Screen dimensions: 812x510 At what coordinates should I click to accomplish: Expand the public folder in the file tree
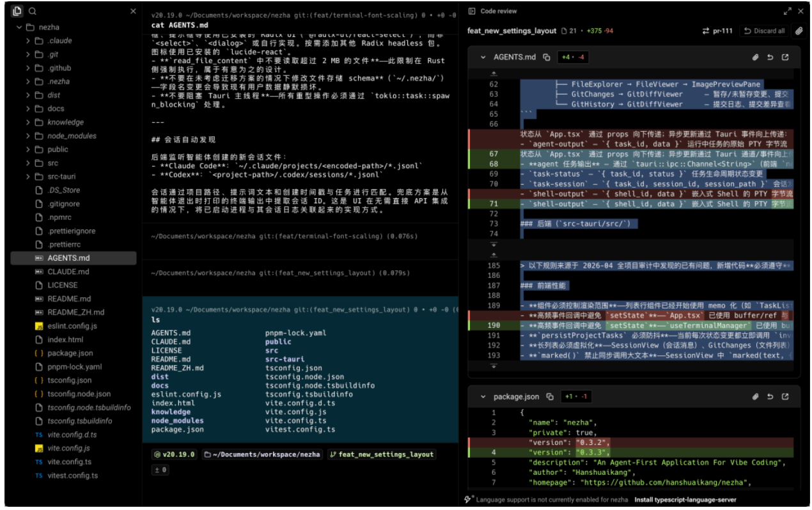28,149
